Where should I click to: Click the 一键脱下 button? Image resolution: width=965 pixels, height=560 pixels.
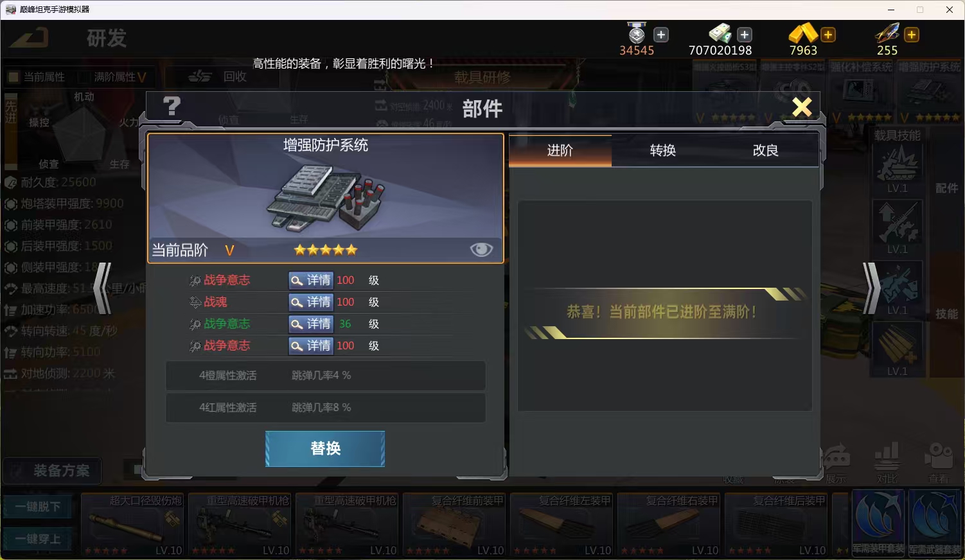pyautogui.click(x=39, y=507)
